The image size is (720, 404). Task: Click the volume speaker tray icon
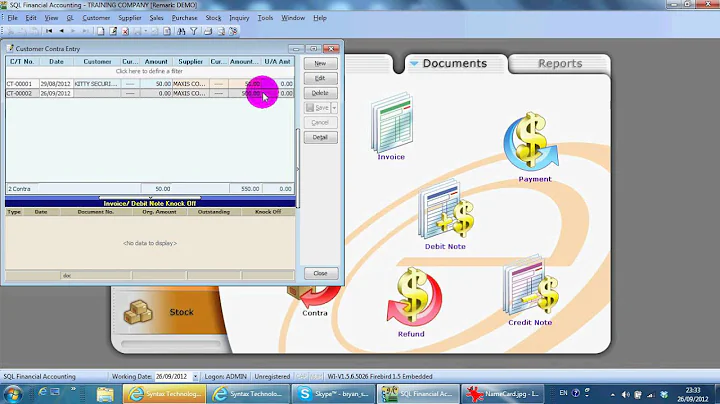(625, 394)
